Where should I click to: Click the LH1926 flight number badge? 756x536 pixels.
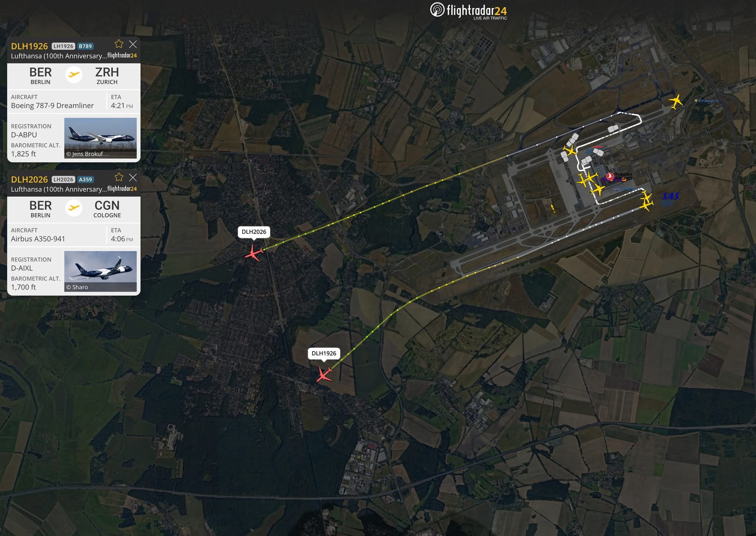coord(63,46)
